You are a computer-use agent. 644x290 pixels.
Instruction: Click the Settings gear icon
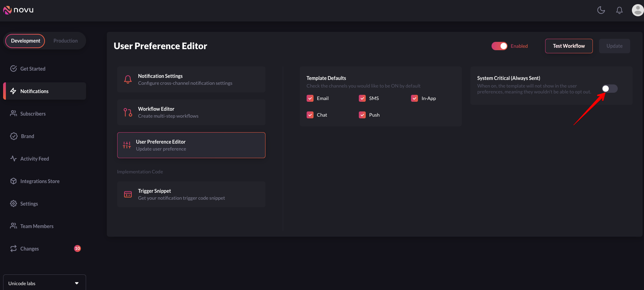(x=13, y=203)
